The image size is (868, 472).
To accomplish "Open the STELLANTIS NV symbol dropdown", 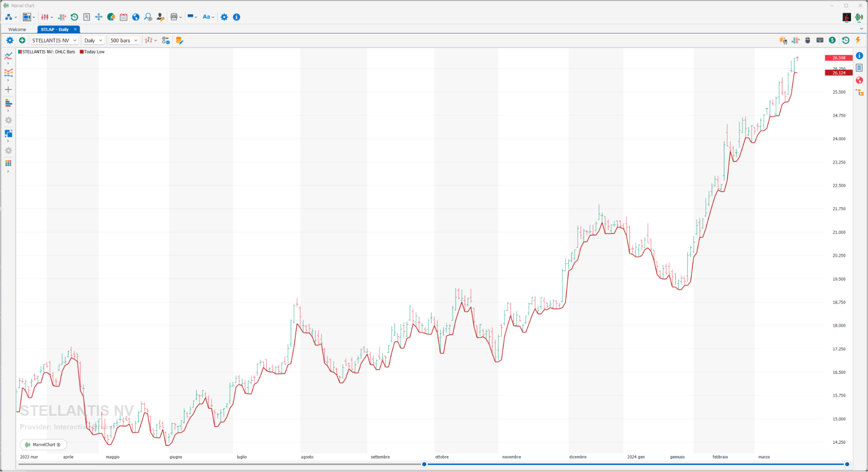I will coord(54,40).
